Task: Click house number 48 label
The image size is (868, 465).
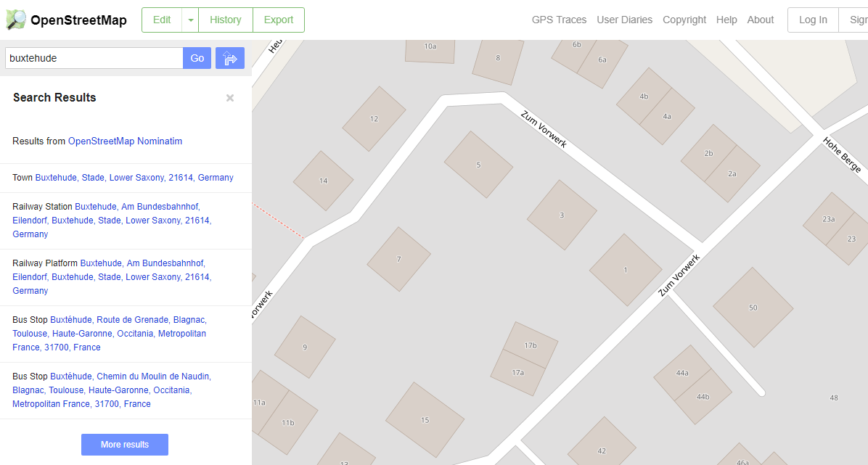Action: 834,398
